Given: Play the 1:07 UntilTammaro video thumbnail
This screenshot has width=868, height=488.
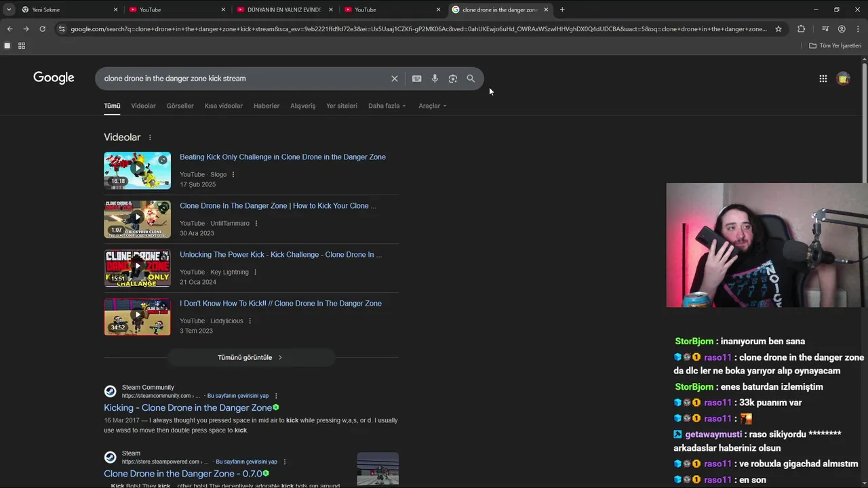Looking at the screenshot, I should [x=137, y=219].
